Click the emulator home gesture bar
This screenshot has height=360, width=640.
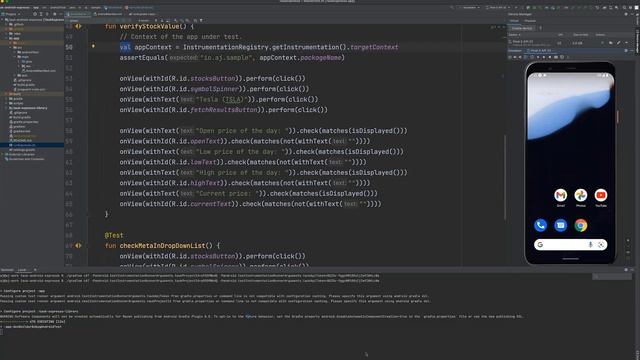point(570,258)
